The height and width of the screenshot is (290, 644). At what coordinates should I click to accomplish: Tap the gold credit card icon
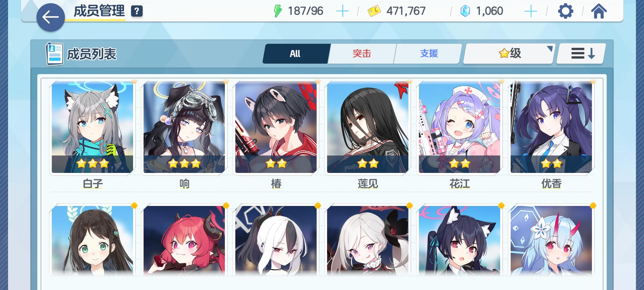(374, 11)
